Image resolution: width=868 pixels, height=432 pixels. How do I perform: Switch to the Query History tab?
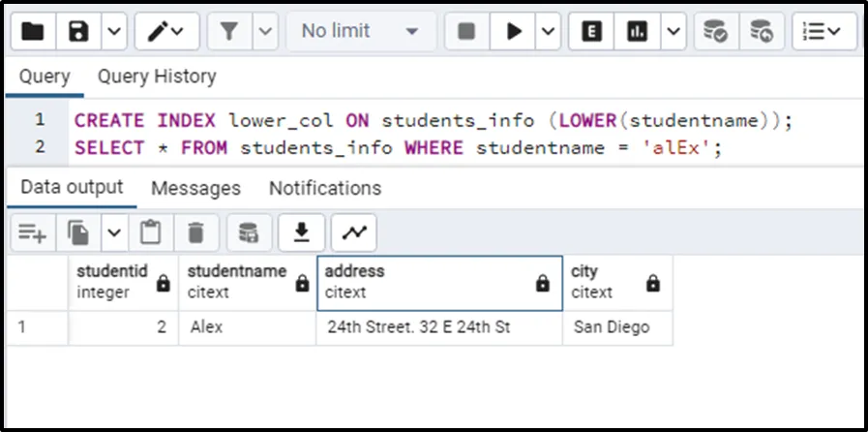pos(157,77)
